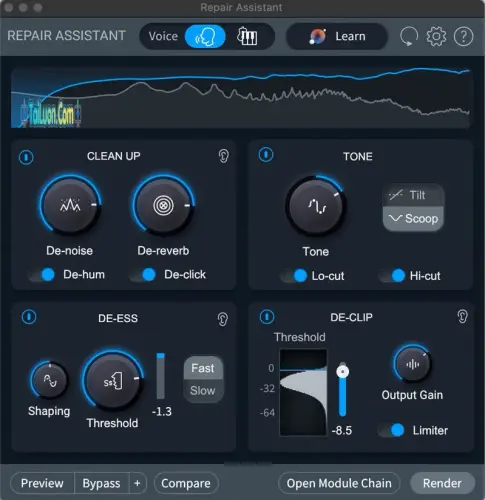Toggle the Tone module power button
This screenshot has width=485, height=500.
pyautogui.click(x=266, y=155)
